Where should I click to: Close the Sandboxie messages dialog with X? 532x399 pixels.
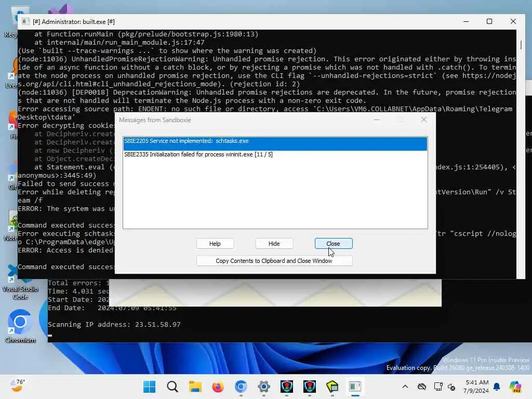pos(424,120)
